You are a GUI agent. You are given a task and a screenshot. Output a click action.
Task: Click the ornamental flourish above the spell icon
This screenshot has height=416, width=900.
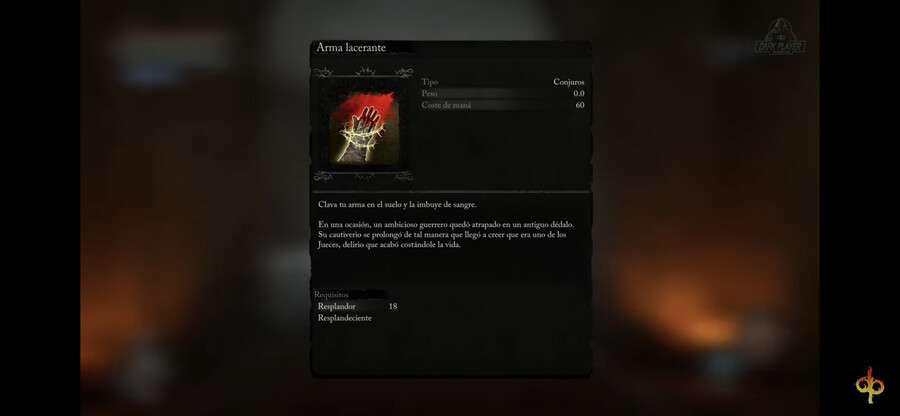click(363, 72)
